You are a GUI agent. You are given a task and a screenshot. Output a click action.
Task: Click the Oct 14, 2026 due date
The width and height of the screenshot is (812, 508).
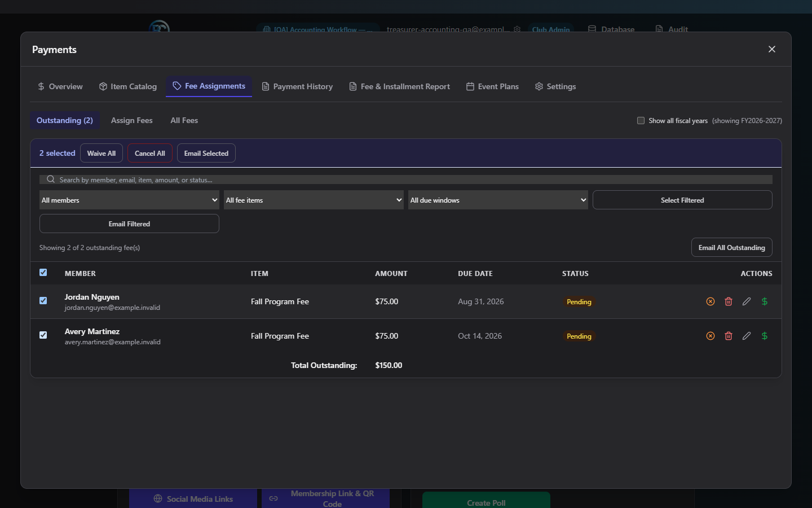click(x=480, y=336)
